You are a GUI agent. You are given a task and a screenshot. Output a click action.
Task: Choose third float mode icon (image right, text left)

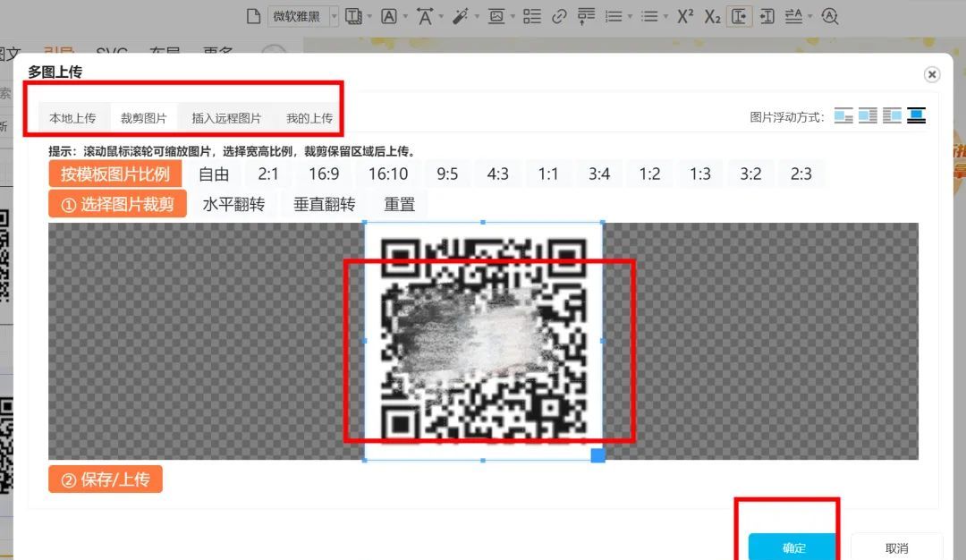coord(892,115)
